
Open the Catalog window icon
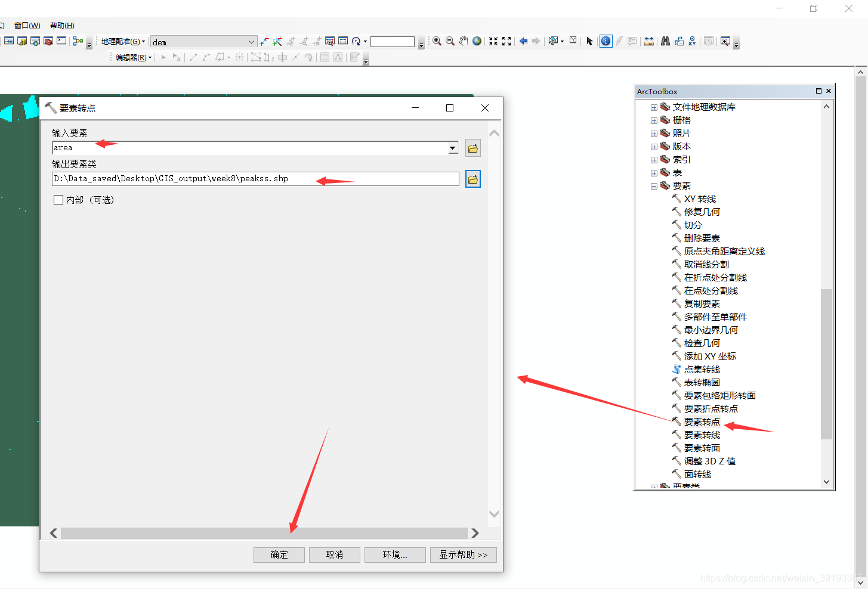(22, 41)
